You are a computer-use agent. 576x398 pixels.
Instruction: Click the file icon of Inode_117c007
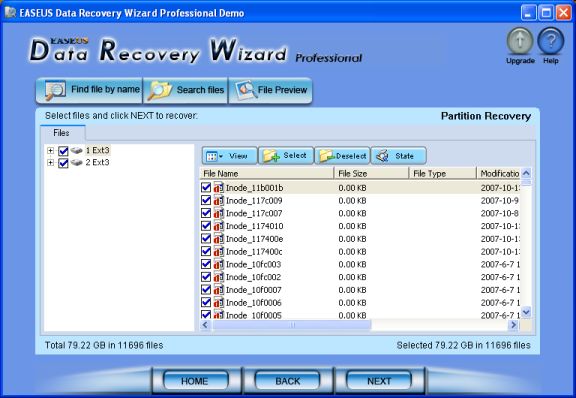point(219,213)
